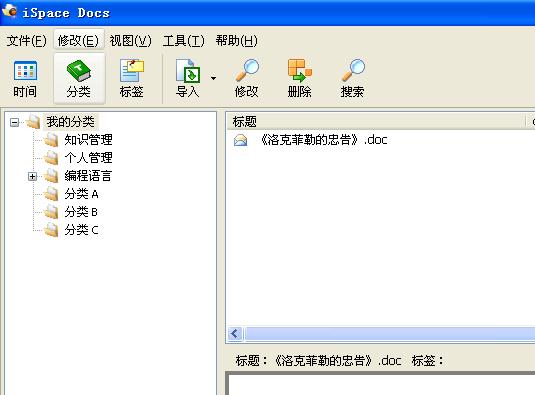
Task: Open the 视图(V) menu
Action: [x=131, y=41]
